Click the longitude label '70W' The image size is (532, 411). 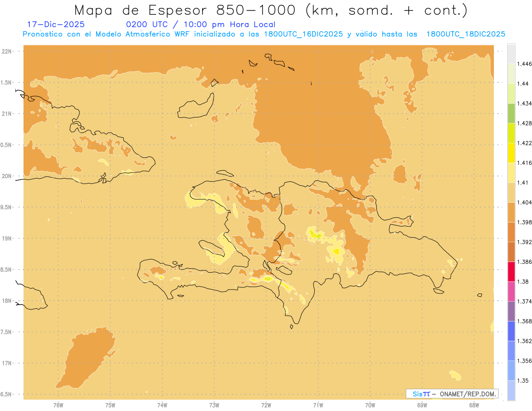pyautogui.click(x=370, y=405)
